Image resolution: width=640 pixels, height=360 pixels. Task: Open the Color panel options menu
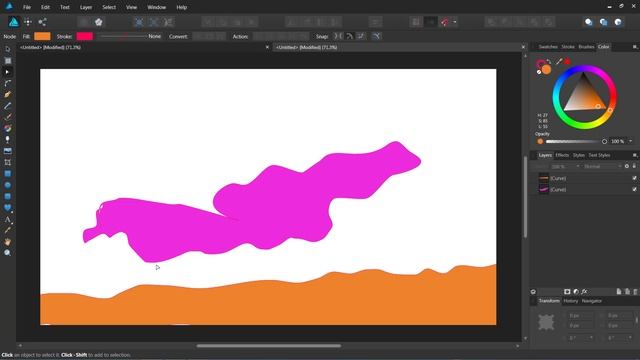635,47
